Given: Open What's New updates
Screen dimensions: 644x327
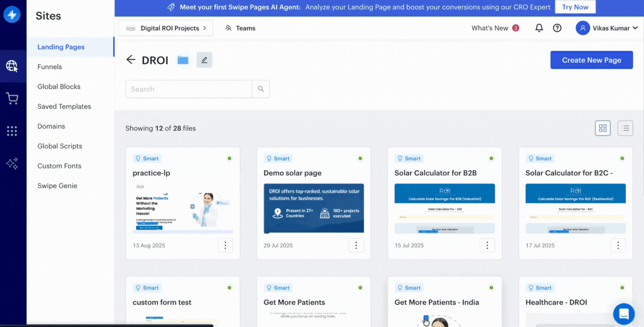Looking at the screenshot, I should pos(490,28).
